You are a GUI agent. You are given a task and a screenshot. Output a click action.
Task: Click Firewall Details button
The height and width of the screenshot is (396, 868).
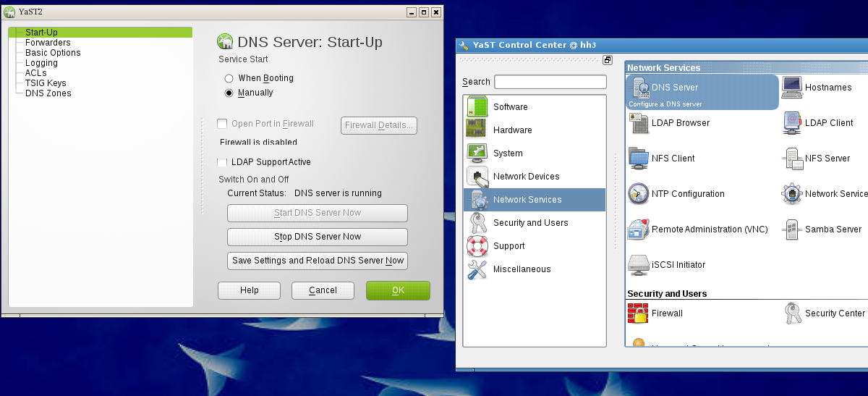point(379,125)
